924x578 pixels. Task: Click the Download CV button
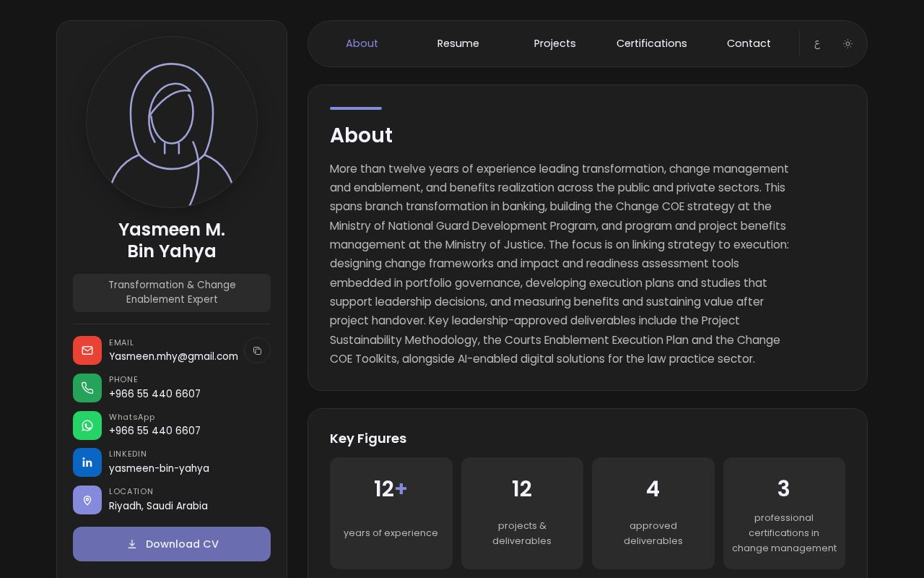click(x=172, y=544)
